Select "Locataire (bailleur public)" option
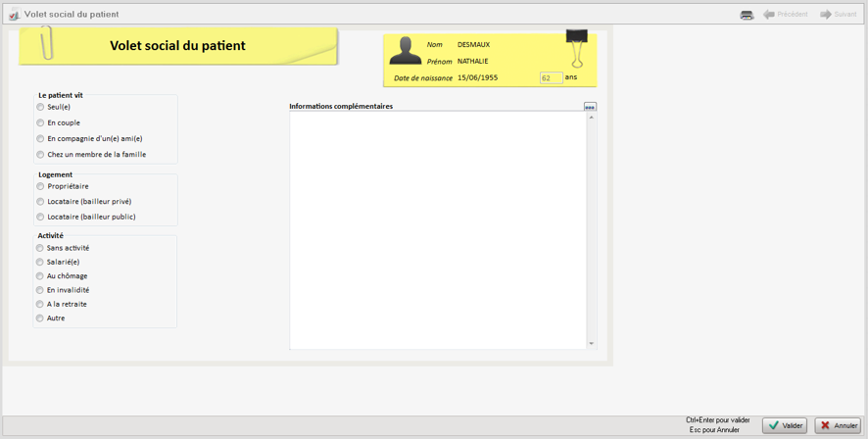This screenshot has width=868, height=439. [40, 218]
